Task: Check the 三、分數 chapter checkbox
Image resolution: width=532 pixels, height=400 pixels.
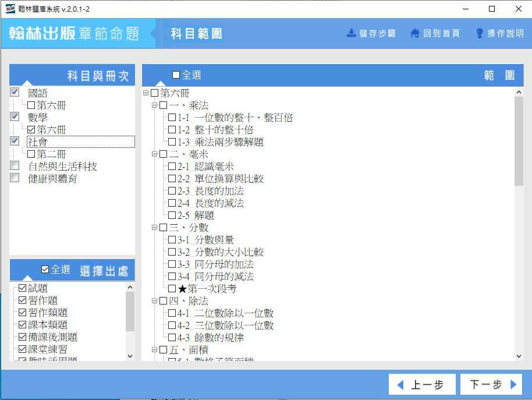Action: [163, 227]
